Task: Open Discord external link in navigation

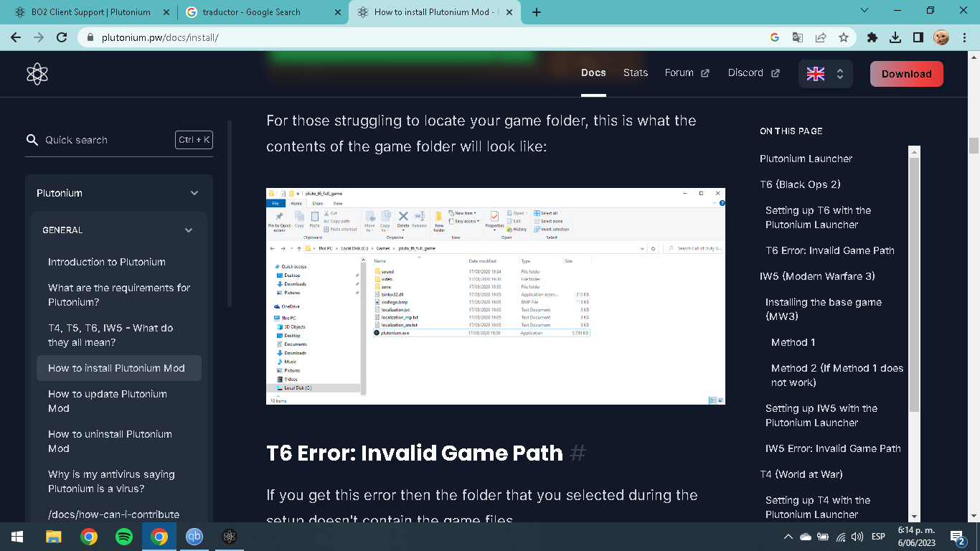Action: pos(753,72)
